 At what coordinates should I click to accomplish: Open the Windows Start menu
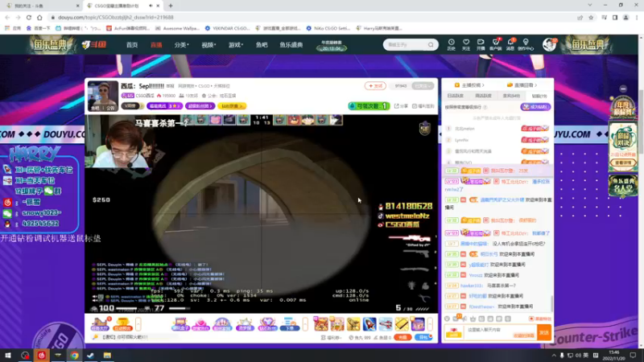tap(8, 355)
